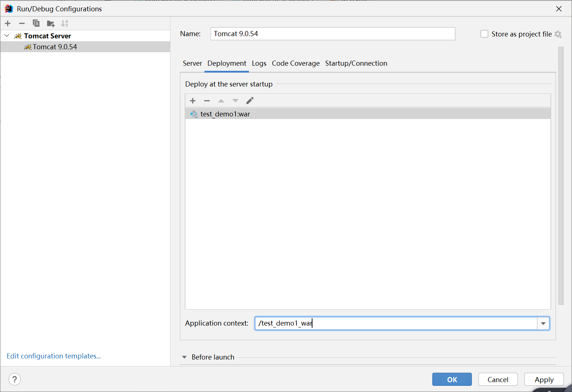
Task: Collapse the Tomcat Server tree node
Action: 7,36
